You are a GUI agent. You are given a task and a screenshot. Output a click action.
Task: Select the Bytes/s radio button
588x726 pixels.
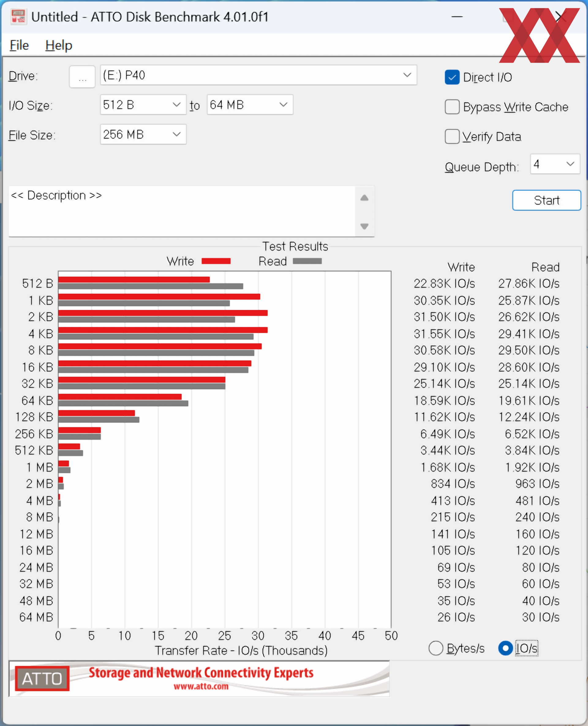pos(435,648)
